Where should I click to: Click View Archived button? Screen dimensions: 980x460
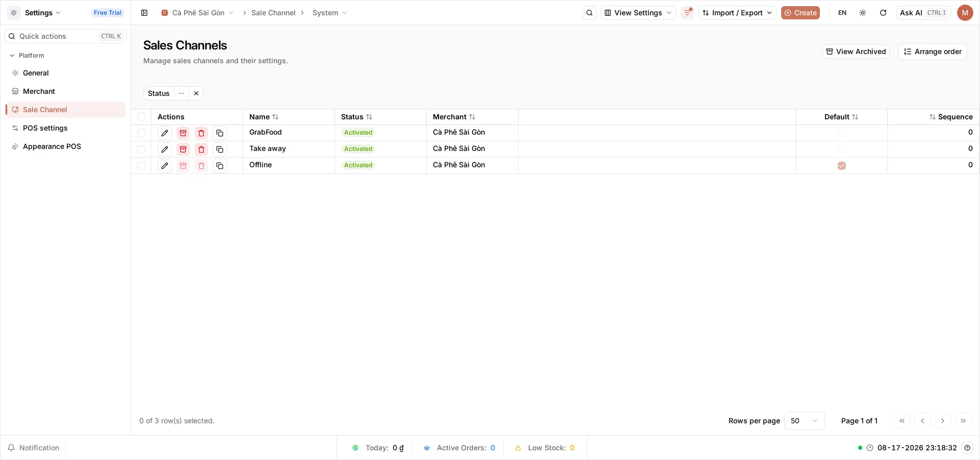(x=856, y=52)
